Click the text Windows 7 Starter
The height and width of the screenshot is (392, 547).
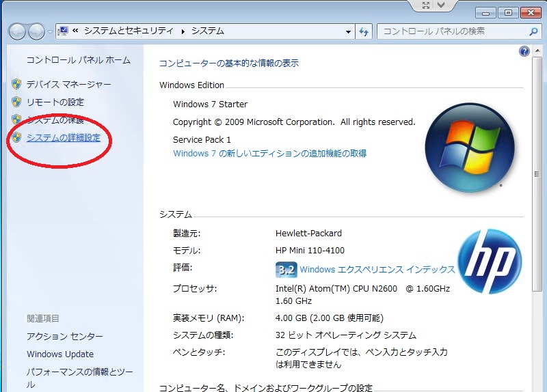(210, 104)
